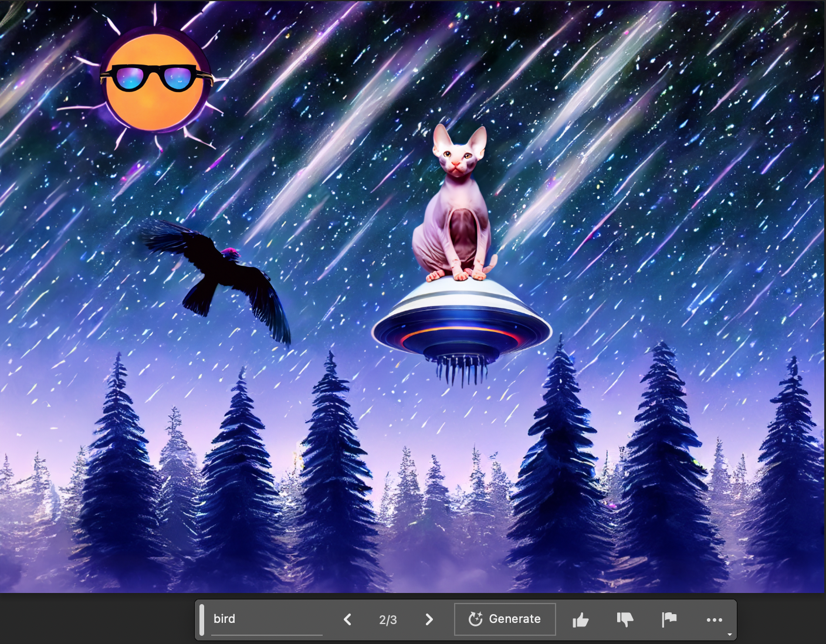Viewport: 826px width, 644px height.
Task: Click thumbs up to rate result good
Action: tap(581, 620)
